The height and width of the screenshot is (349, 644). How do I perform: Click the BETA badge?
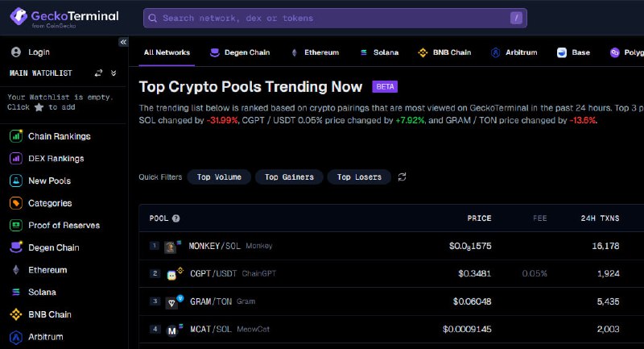(385, 87)
